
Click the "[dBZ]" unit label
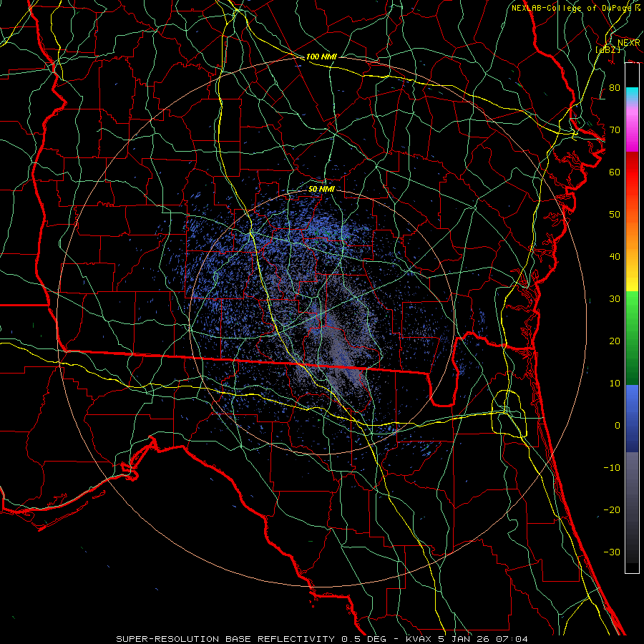click(608, 49)
